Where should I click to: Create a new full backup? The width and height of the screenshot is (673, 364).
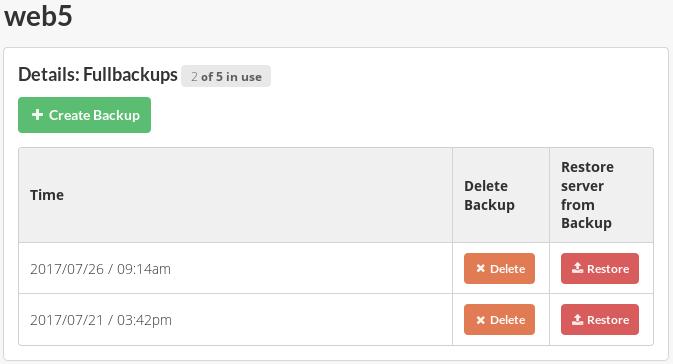pyautogui.click(x=85, y=115)
